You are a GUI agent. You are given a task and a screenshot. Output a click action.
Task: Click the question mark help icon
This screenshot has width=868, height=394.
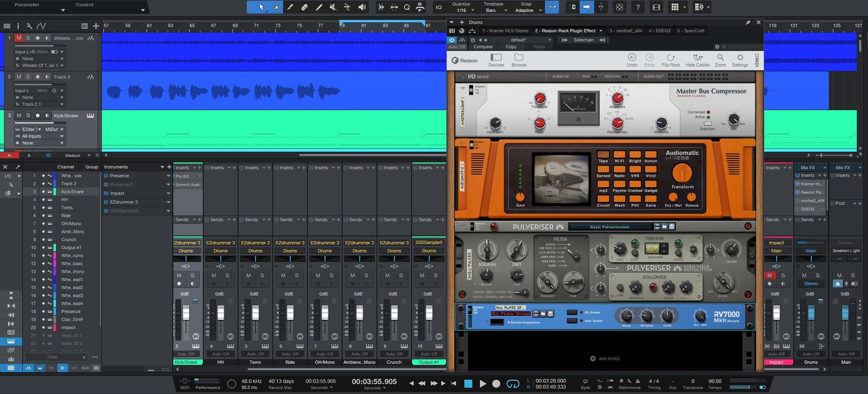click(x=638, y=7)
